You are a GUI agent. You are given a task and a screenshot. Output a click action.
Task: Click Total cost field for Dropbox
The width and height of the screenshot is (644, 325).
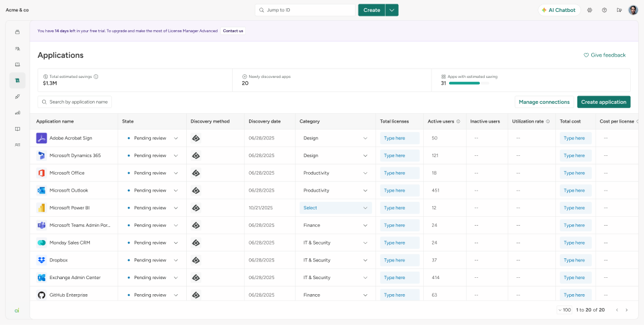click(x=576, y=260)
